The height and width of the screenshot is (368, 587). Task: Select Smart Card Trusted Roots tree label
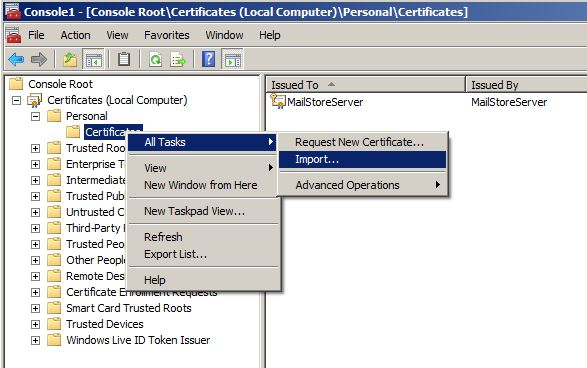[129, 308]
